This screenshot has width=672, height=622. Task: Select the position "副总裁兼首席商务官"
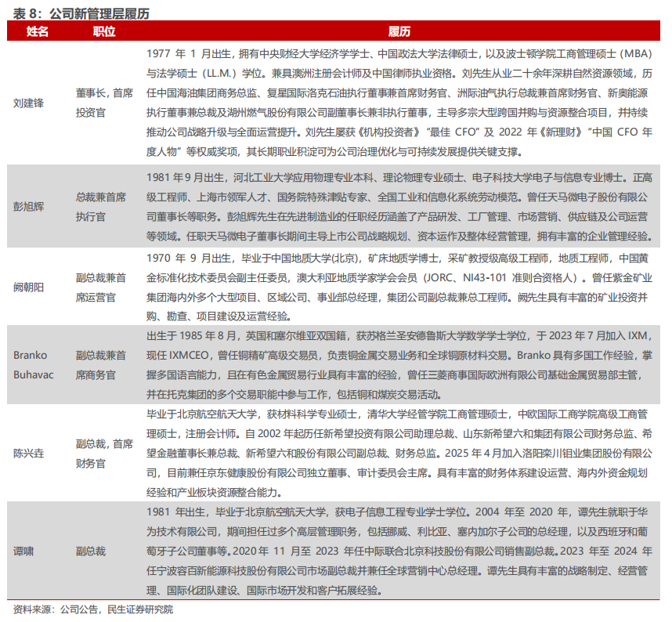104,365
